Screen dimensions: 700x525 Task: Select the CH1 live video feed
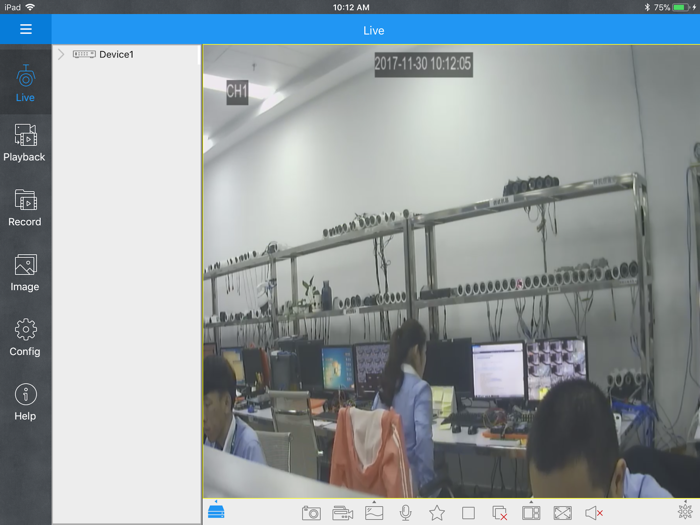click(x=450, y=270)
